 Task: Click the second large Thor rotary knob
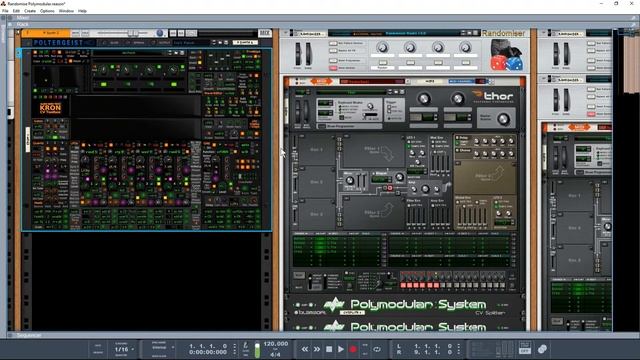[458, 98]
